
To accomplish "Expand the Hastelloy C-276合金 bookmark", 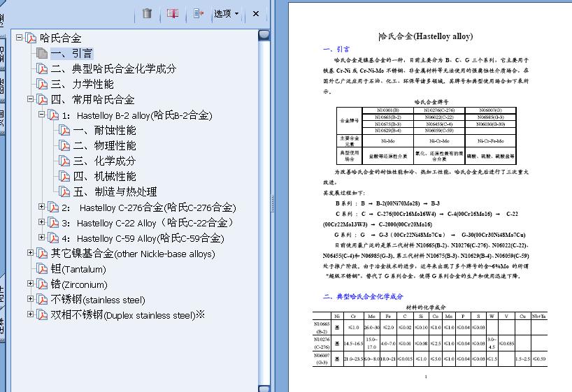I will pos(41,207).
